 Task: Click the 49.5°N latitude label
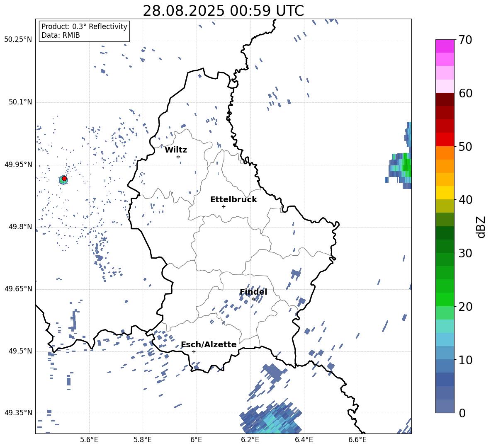click(x=20, y=351)
